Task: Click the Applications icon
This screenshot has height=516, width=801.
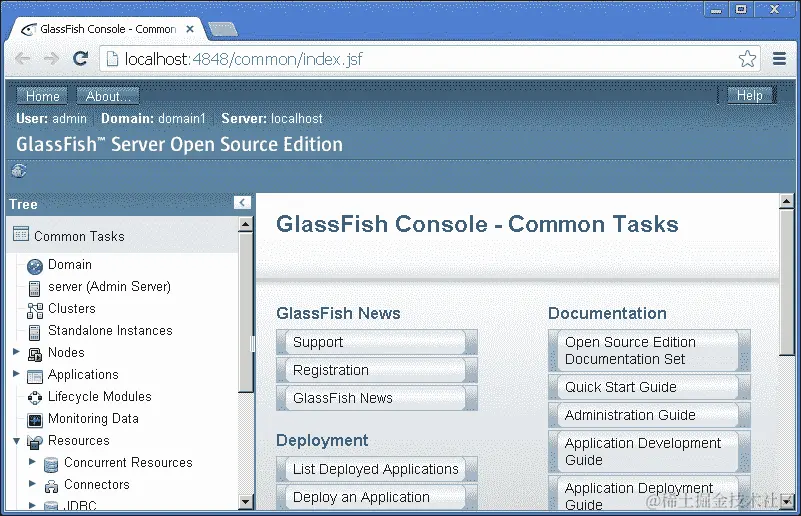Action: coord(35,377)
